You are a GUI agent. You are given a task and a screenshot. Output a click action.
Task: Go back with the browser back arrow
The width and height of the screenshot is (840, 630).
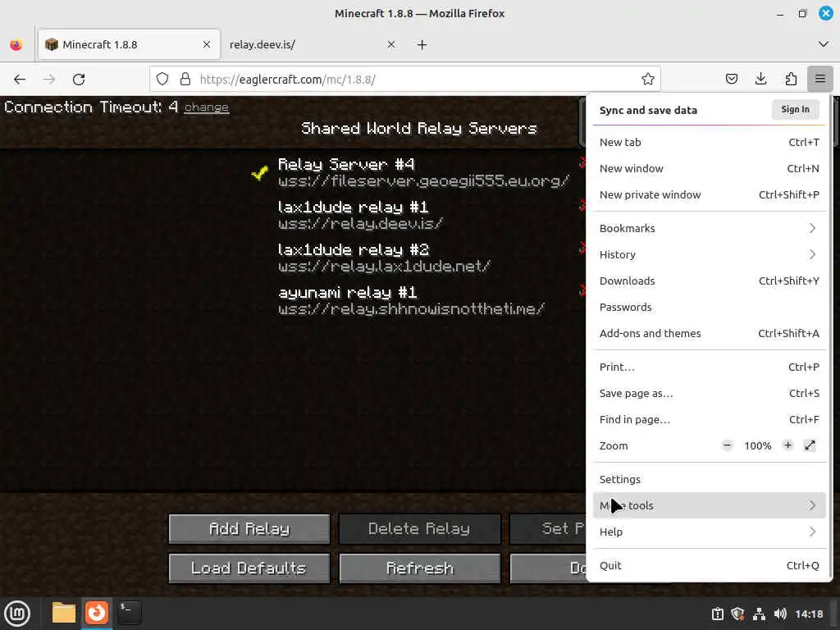20,80
